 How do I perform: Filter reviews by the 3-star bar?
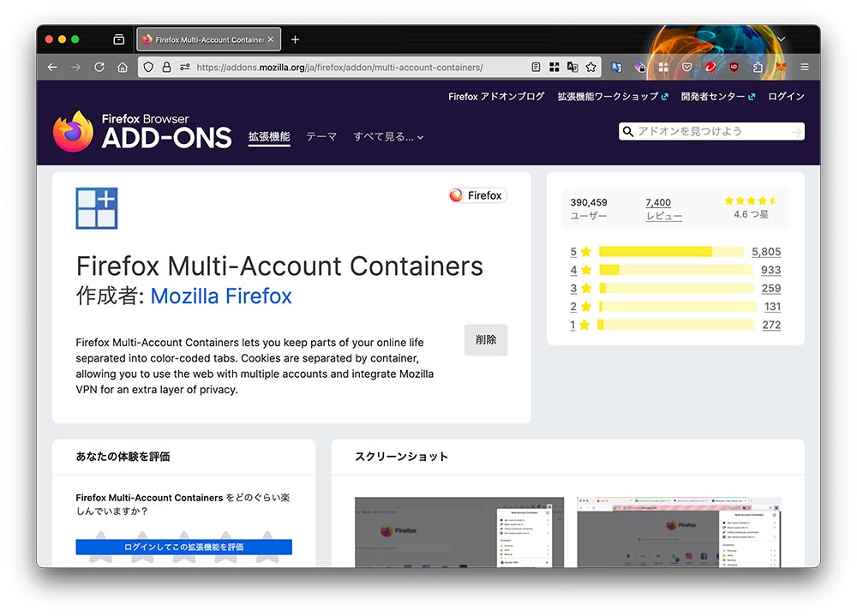pos(676,288)
